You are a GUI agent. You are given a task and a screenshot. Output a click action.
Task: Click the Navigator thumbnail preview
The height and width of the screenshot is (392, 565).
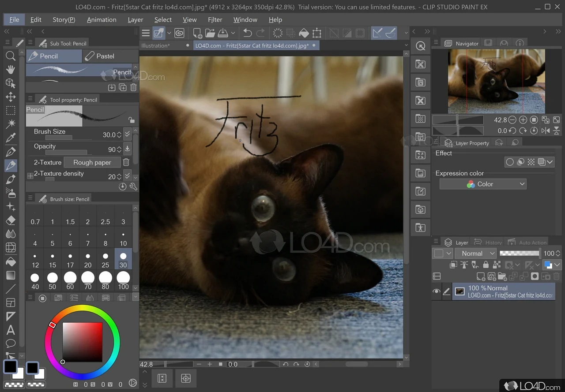pos(497,81)
